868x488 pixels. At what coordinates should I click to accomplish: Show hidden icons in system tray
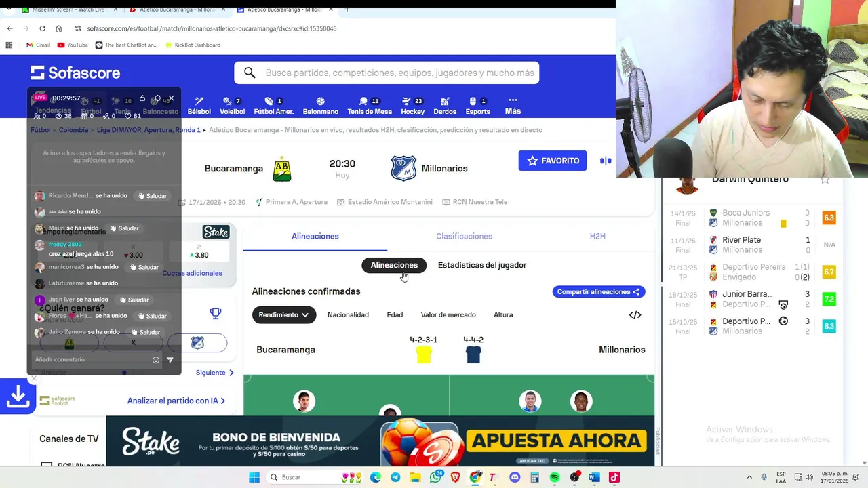749,477
